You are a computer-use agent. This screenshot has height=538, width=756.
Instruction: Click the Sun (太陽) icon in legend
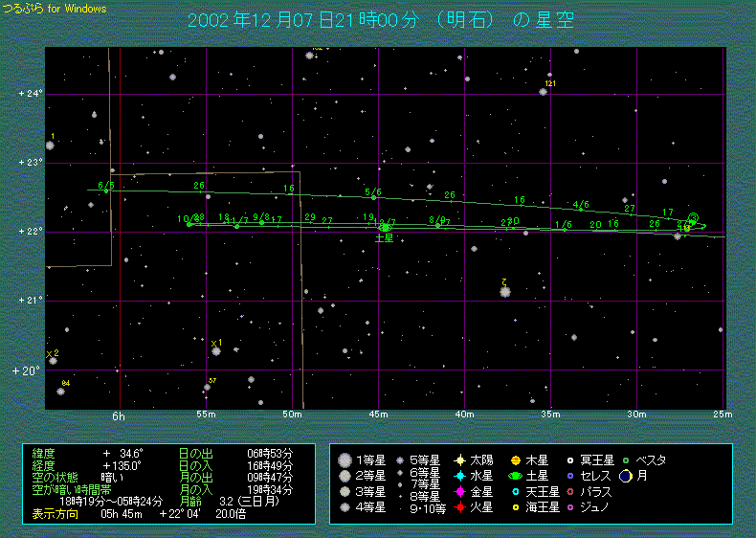pyautogui.click(x=460, y=460)
